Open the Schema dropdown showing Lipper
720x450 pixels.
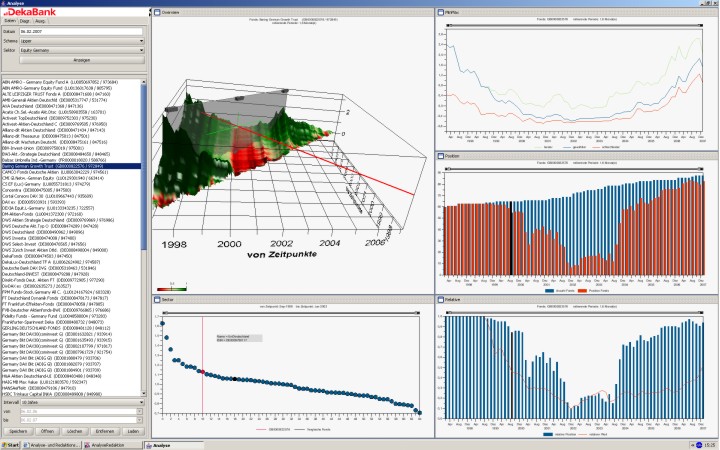(82, 41)
